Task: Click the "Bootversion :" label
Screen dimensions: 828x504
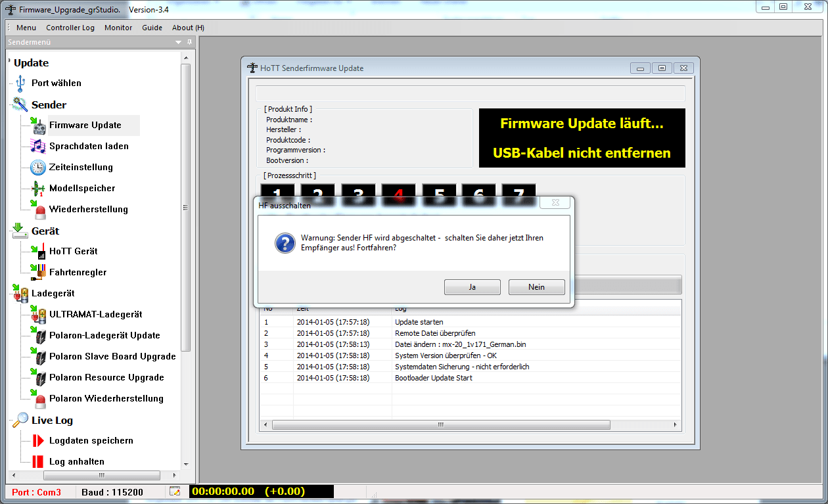Action: pyautogui.click(x=287, y=160)
